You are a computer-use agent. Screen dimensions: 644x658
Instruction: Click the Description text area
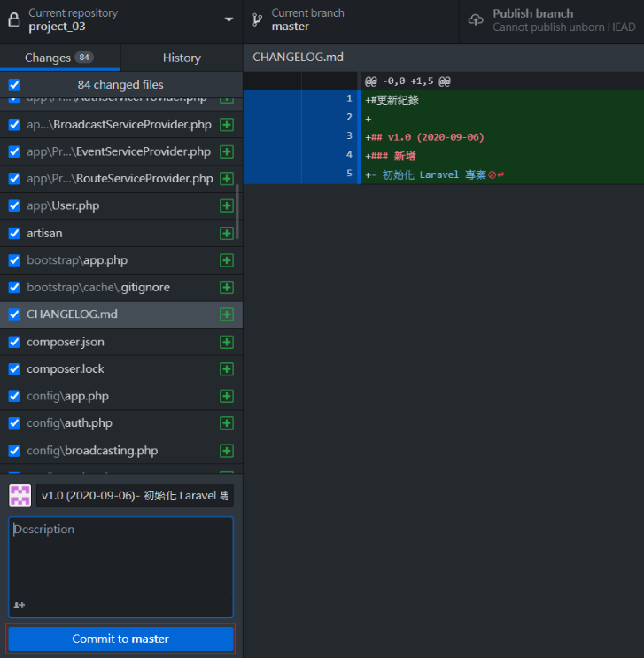point(120,567)
